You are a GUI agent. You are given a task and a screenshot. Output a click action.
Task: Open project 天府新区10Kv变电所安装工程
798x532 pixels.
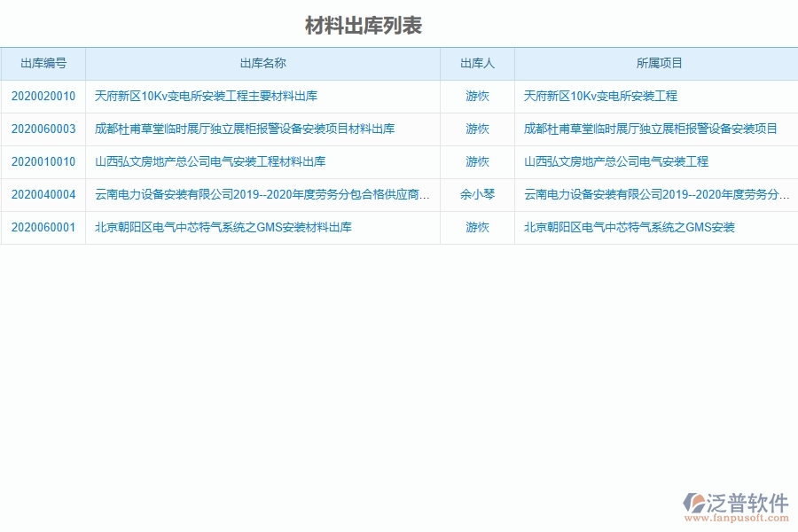pos(605,97)
